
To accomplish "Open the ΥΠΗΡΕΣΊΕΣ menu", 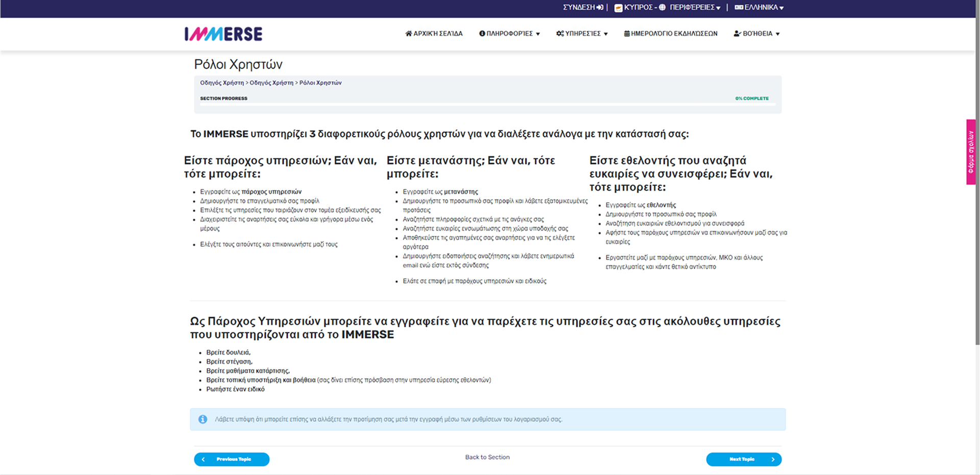I will tap(582, 34).
